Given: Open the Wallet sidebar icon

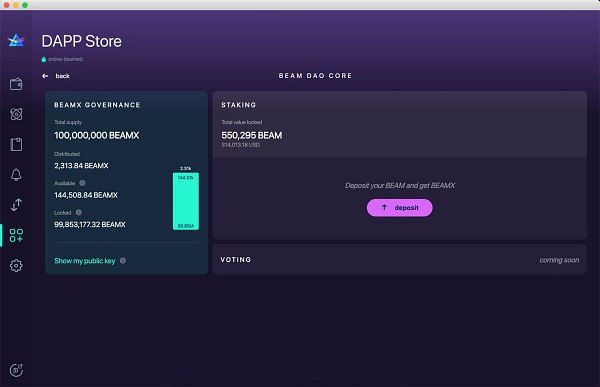Looking at the screenshot, I should coord(16,84).
